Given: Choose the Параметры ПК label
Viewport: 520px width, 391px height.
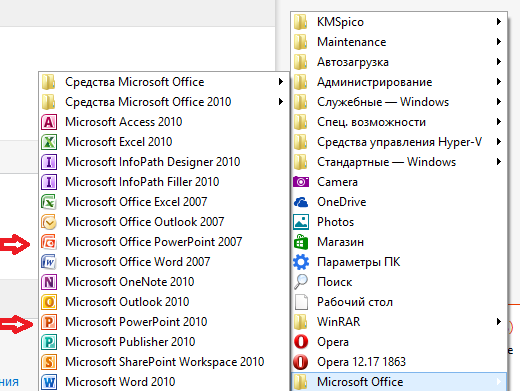Looking at the screenshot, I should pos(359,262).
